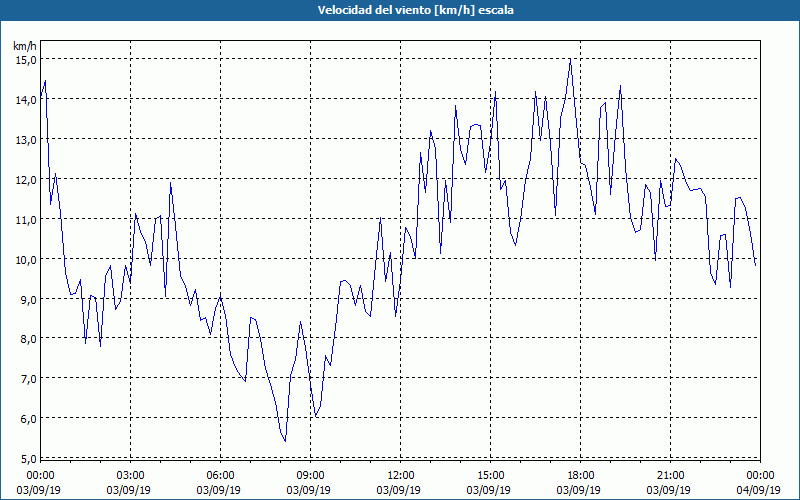Select the 03/09/19 date under 18:00
800x500 pixels.
pos(579,490)
